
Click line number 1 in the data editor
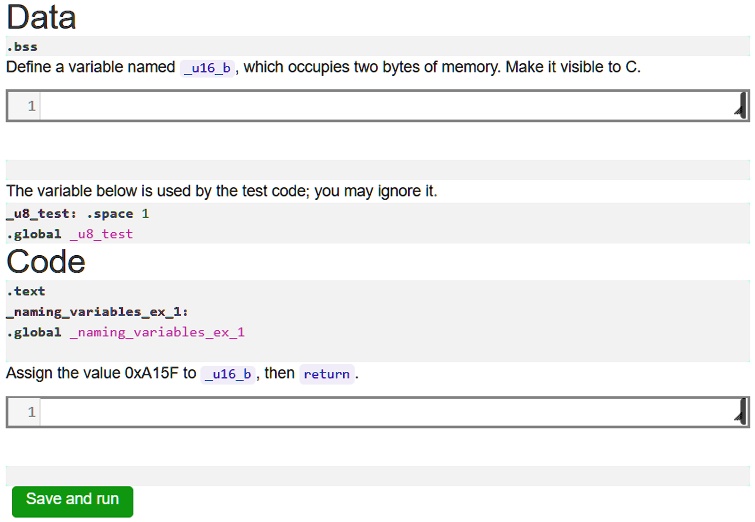(31, 106)
